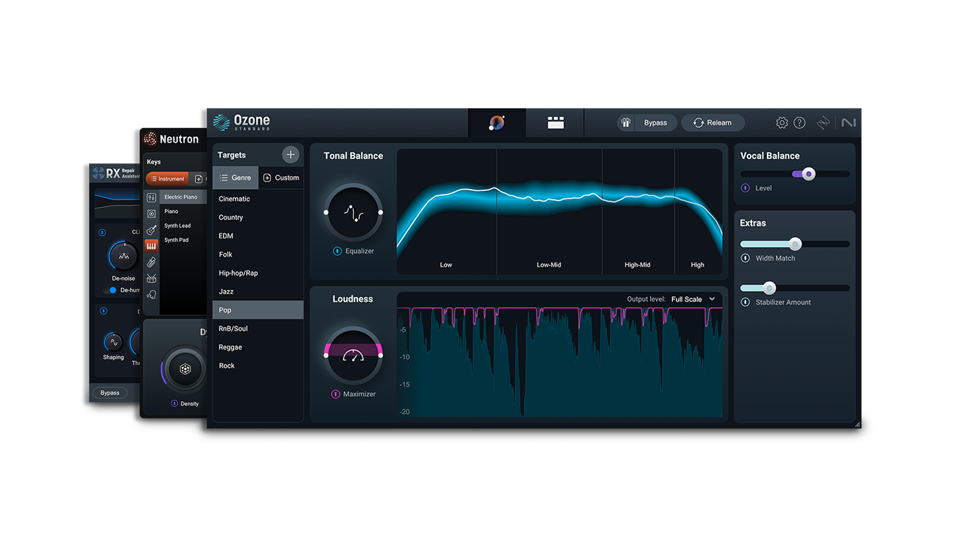This screenshot has width=980, height=551.
Task: Click the ear gain-match icon beside Bypass
Action: (x=626, y=122)
